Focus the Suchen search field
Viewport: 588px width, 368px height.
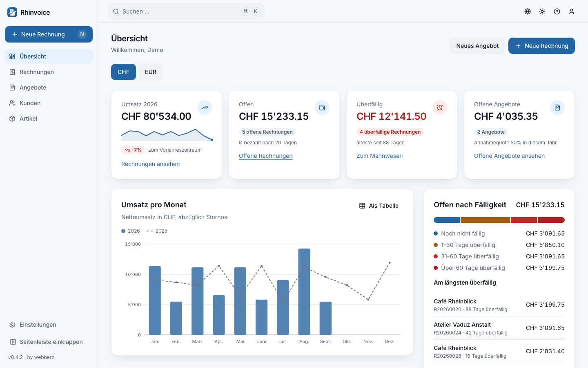click(186, 11)
